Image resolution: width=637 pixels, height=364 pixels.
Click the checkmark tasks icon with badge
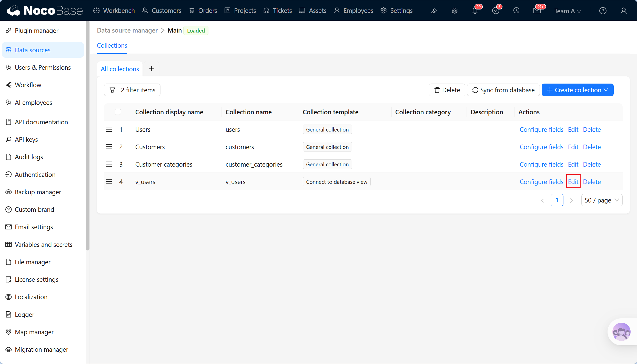point(496,11)
